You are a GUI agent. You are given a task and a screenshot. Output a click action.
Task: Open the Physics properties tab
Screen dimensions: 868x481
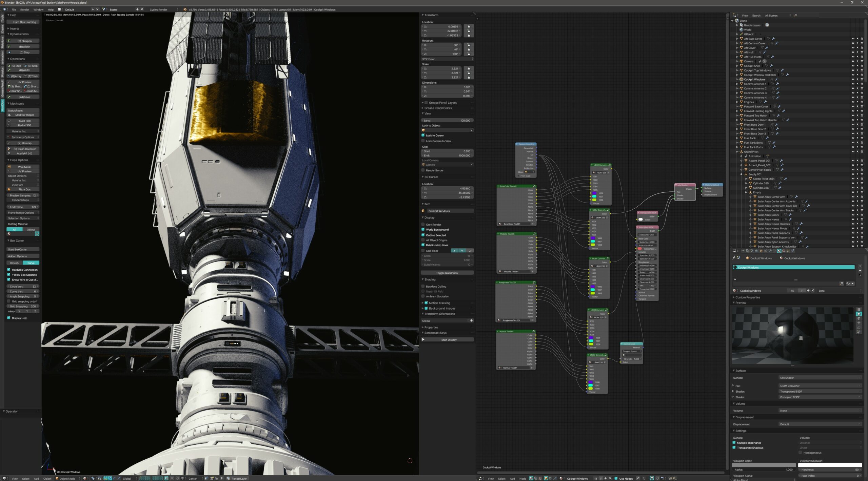793,251
